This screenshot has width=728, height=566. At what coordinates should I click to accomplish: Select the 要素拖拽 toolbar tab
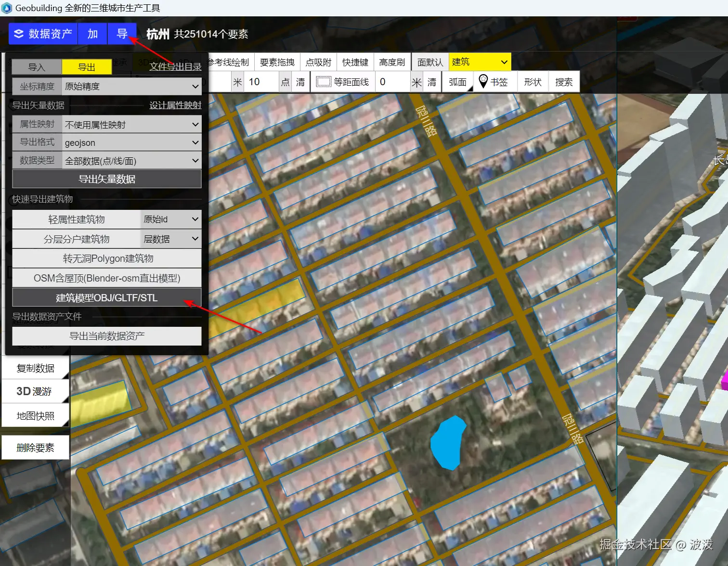(x=277, y=62)
